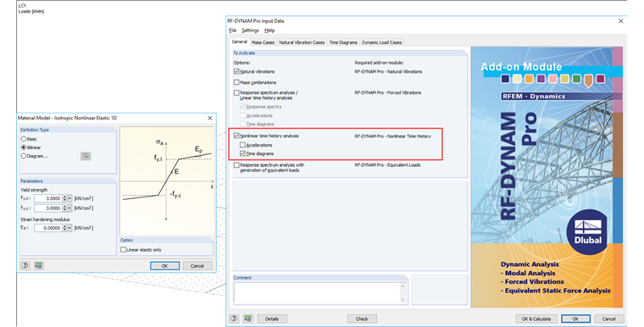Toggle Natural vibrations checkbox
644x327 pixels.
236,71
